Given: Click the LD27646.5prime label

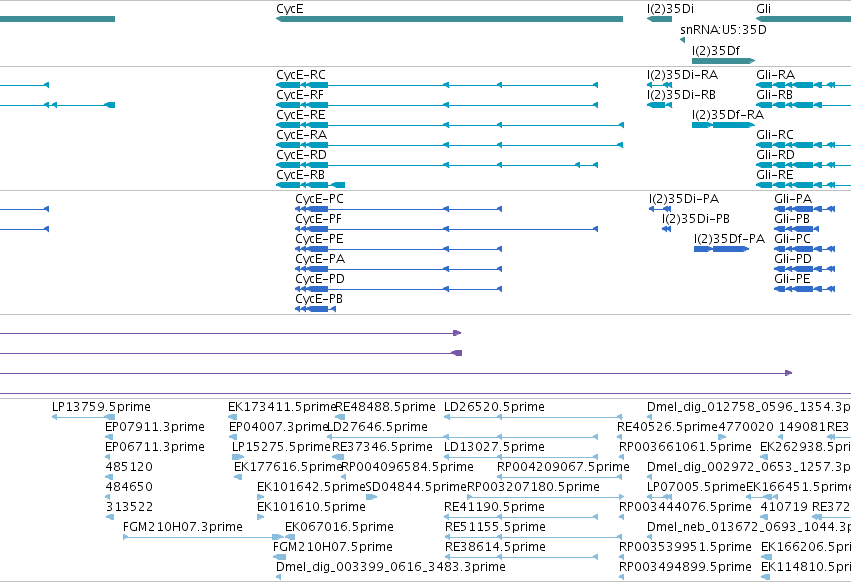Looking at the screenshot, I should pyautogui.click(x=377, y=427).
